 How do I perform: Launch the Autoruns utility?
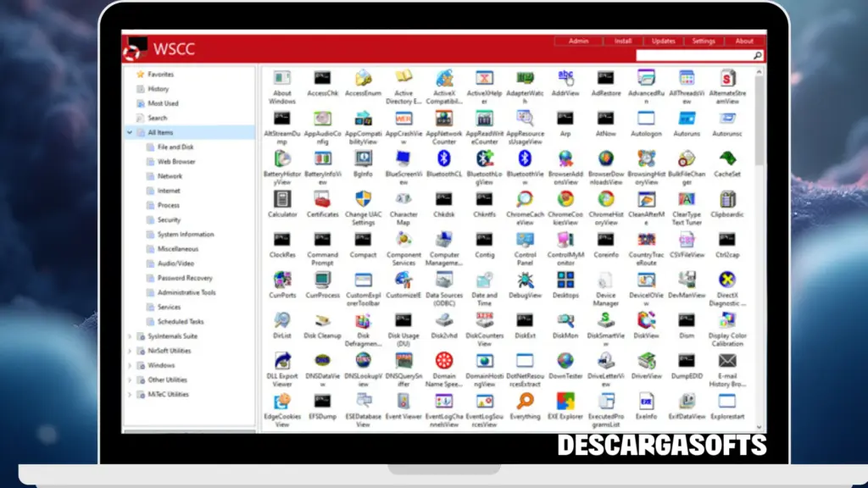pyautogui.click(x=687, y=125)
